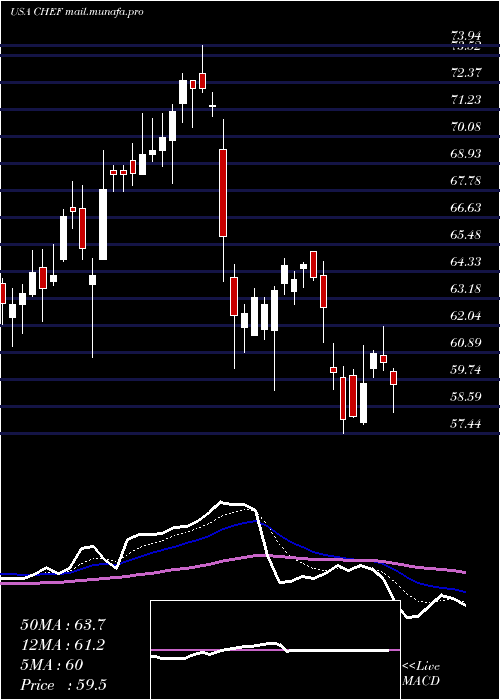
Task: Click the 73.94 top price label
Action: pos(466,36)
